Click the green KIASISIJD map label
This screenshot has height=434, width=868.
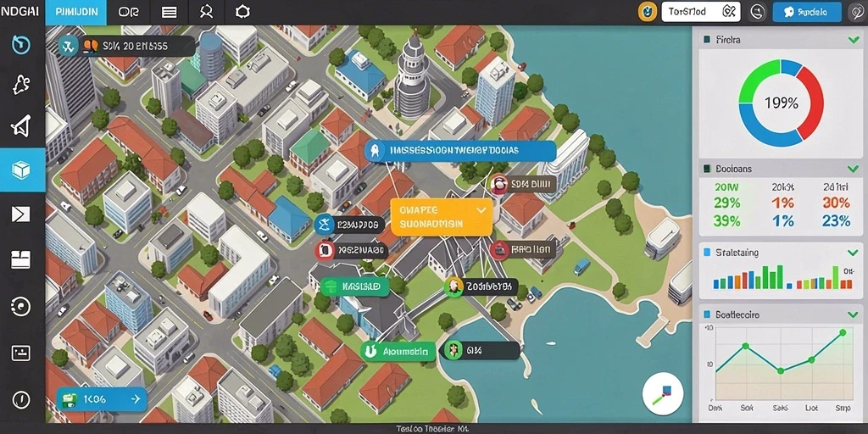tap(355, 287)
